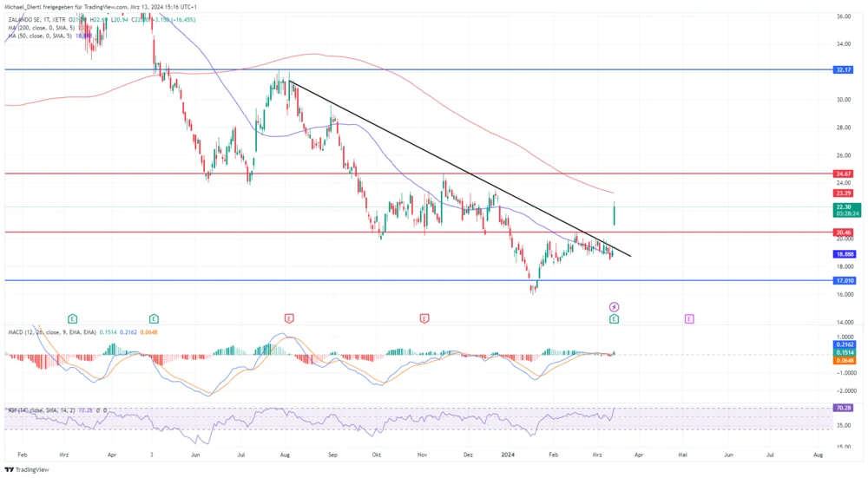
Task: Click the green earnings marker beneath the lightning icon
Action: coord(614,319)
